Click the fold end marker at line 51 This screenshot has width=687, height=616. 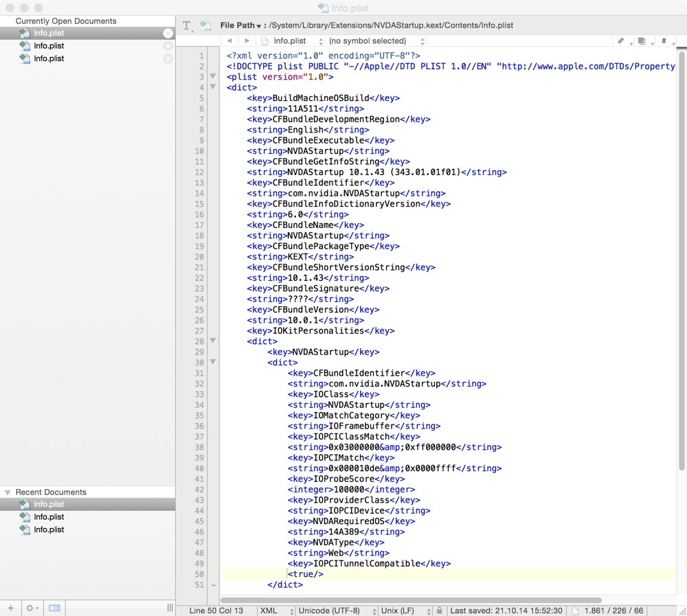pyautogui.click(x=214, y=585)
